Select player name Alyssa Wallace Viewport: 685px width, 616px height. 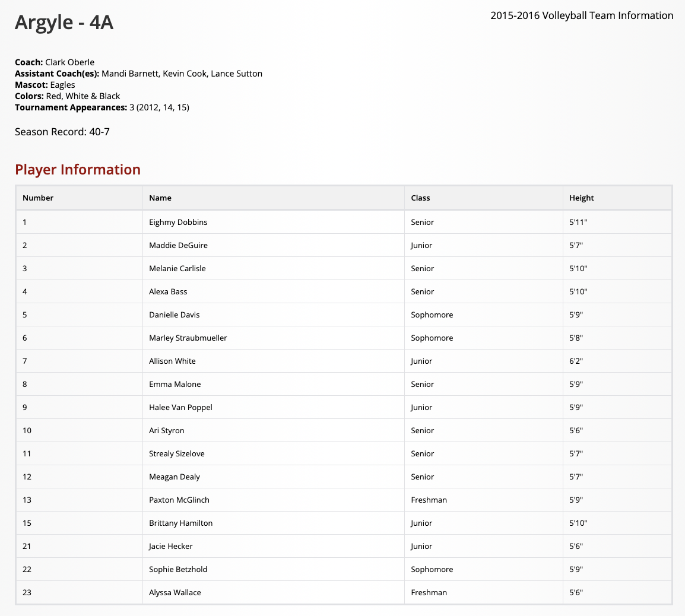175,592
